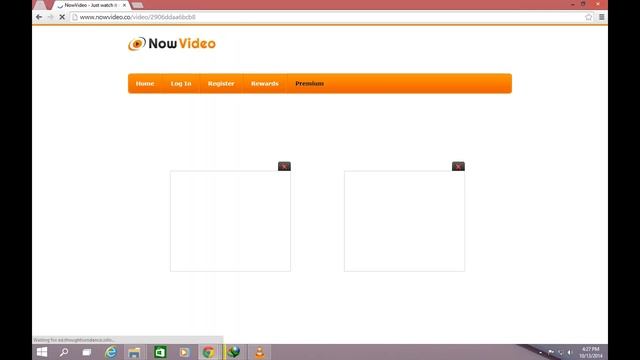Click the right empty ad frame

(x=404, y=221)
